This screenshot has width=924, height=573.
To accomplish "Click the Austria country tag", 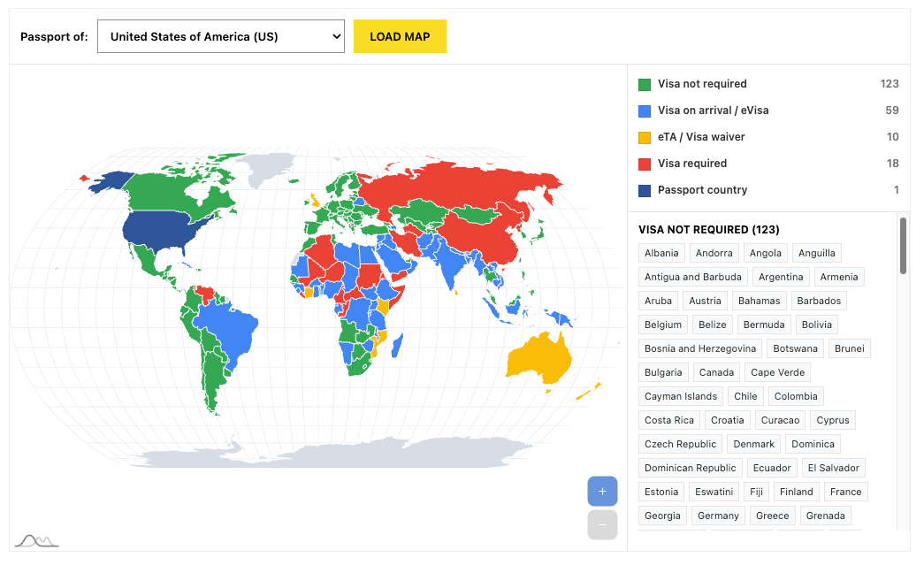I will pos(706,301).
